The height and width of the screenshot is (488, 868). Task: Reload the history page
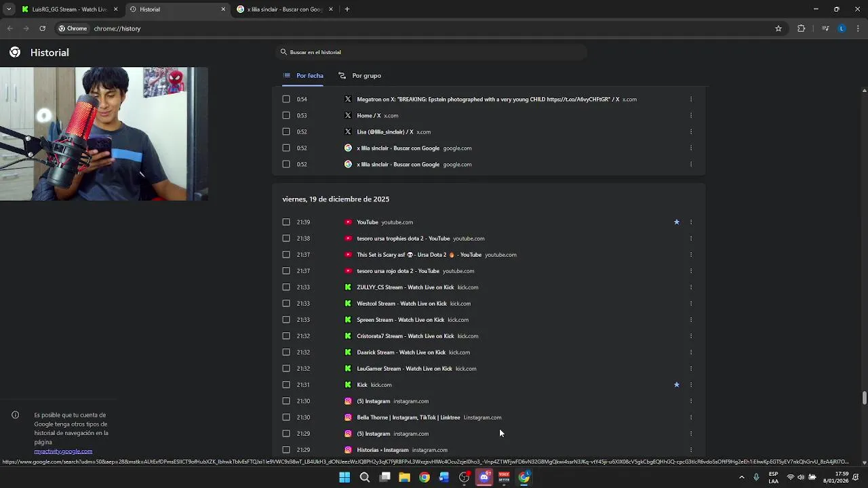tap(42, 28)
